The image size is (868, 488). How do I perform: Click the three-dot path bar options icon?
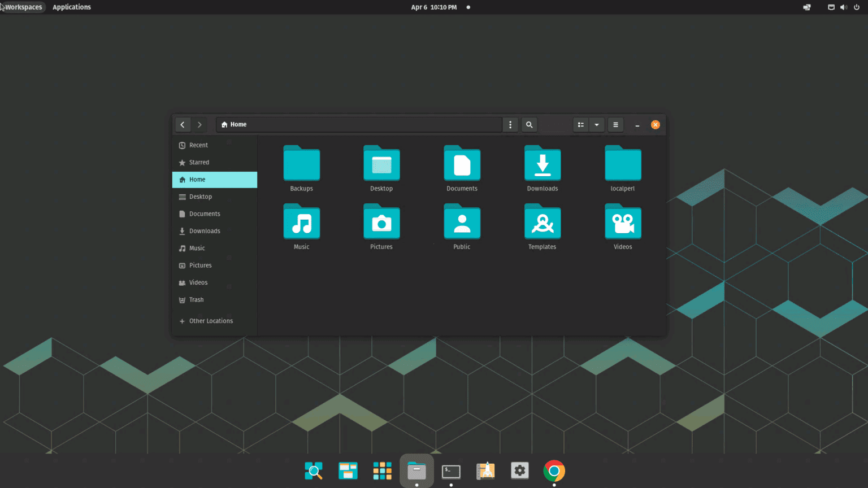coord(510,124)
